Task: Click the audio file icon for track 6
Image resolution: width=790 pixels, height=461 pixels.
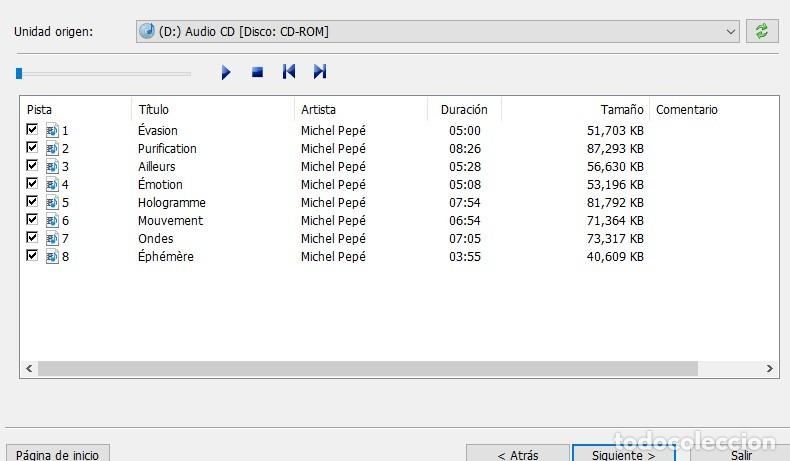Action: [52, 221]
